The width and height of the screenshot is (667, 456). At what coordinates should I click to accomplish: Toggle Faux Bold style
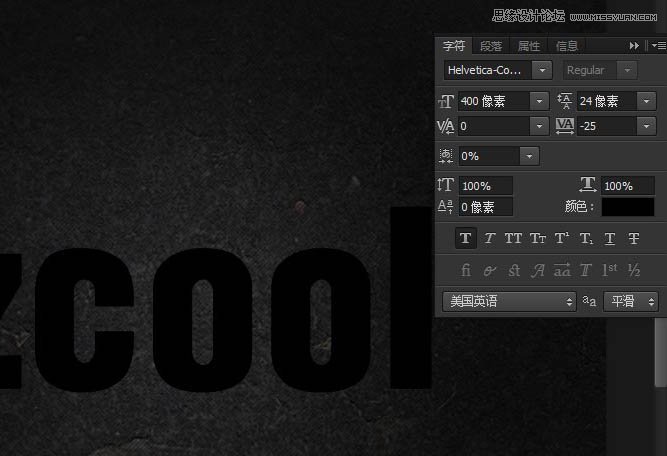[x=465, y=238]
